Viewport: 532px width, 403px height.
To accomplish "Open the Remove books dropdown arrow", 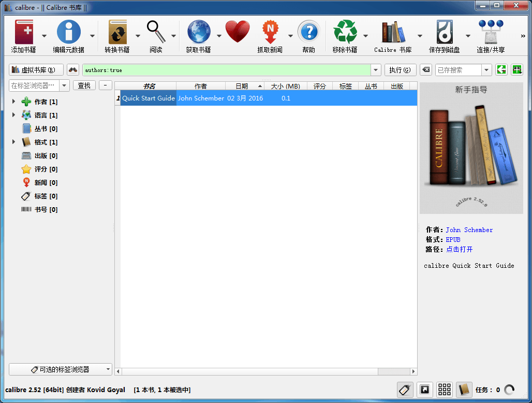I will pyautogui.click(x=365, y=36).
